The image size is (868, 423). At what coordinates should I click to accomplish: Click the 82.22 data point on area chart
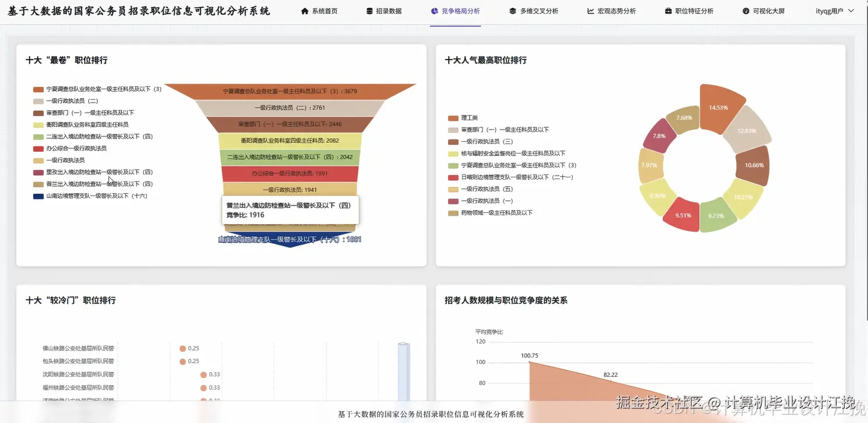[x=611, y=381]
